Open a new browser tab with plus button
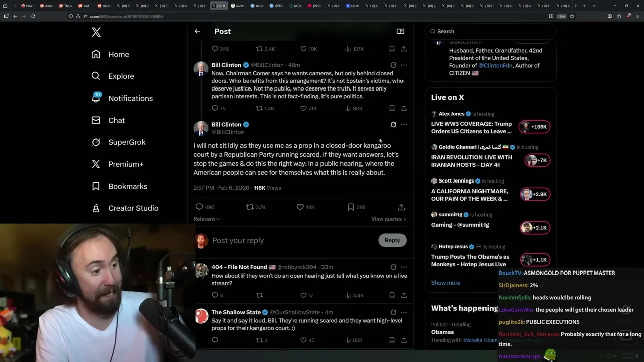The image size is (644, 362). click(x=584, y=6)
